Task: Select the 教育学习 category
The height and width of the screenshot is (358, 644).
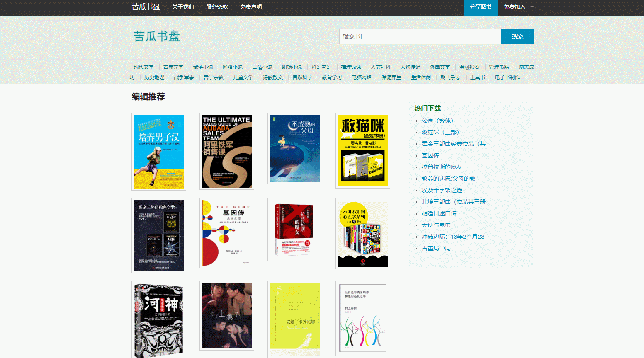Action: tap(332, 77)
